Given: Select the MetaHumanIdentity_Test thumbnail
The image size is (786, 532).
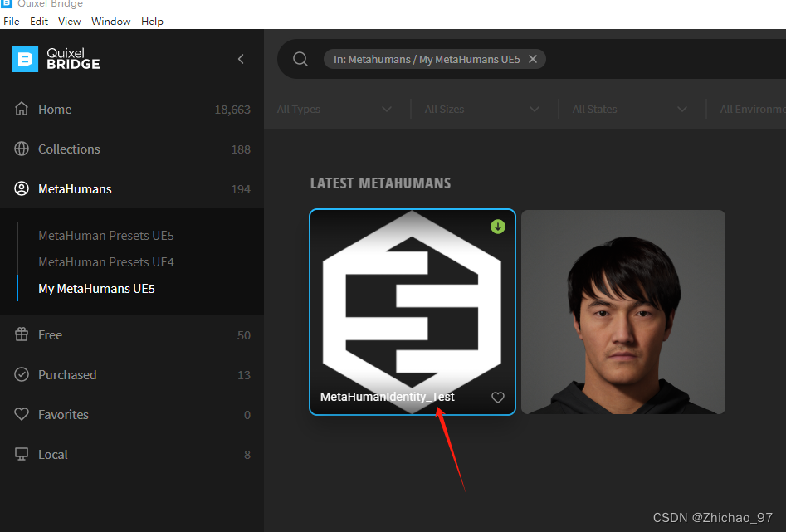Looking at the screenshot, I should 413,312.
